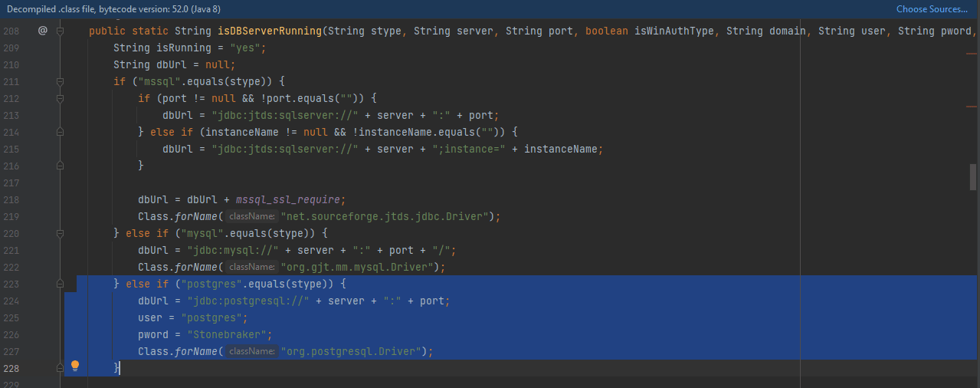Fold the port check block at line 212

[x=60, y=99]
